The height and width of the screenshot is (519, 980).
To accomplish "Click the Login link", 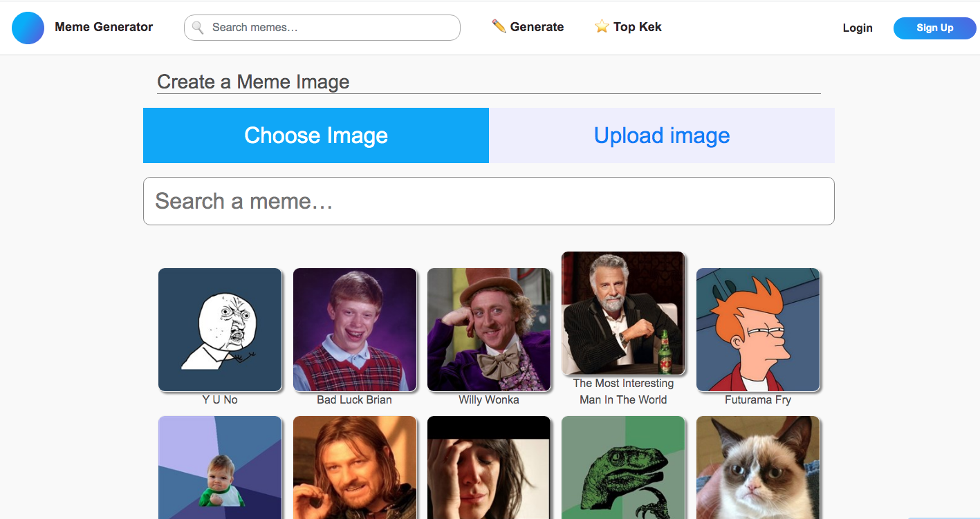I will pyautogui.click(x=858, y=28).
